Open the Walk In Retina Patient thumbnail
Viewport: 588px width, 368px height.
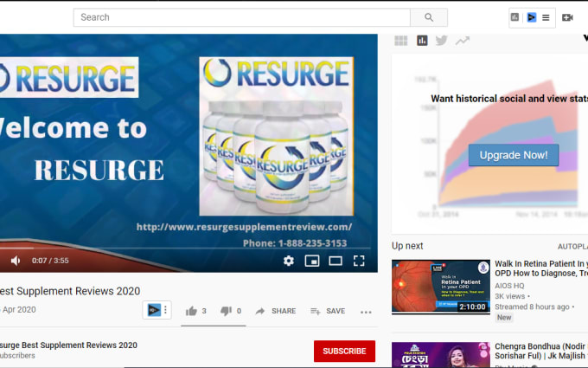[x=441, y=287]
